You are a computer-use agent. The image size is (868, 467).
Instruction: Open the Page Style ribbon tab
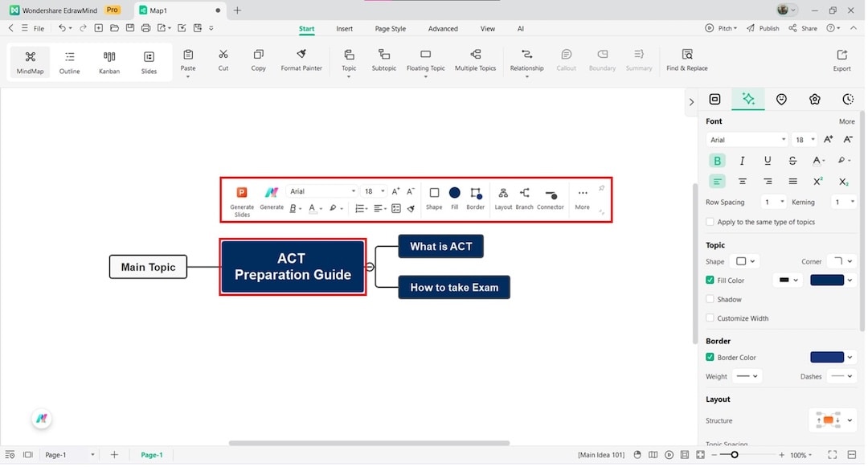click(x=391, y=29)
